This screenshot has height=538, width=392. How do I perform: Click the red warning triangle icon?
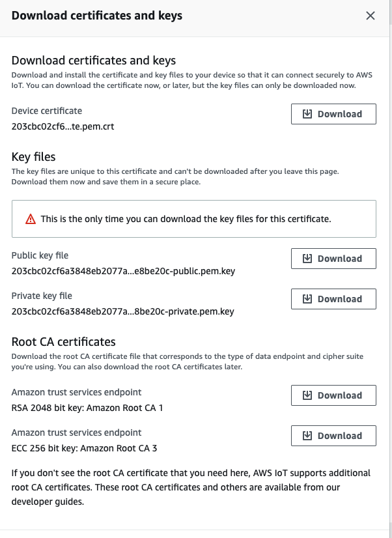(x=31, y=219)
